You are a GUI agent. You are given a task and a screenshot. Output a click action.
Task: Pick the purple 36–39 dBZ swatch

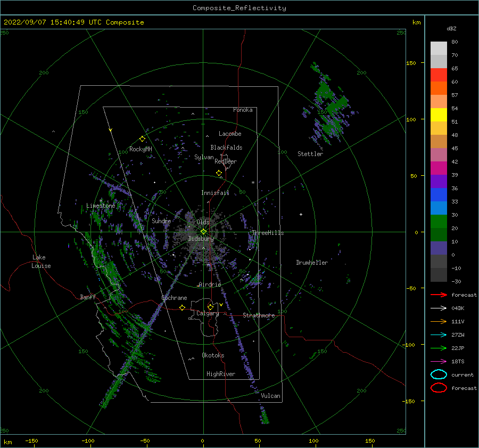click(x=439, y=181)
